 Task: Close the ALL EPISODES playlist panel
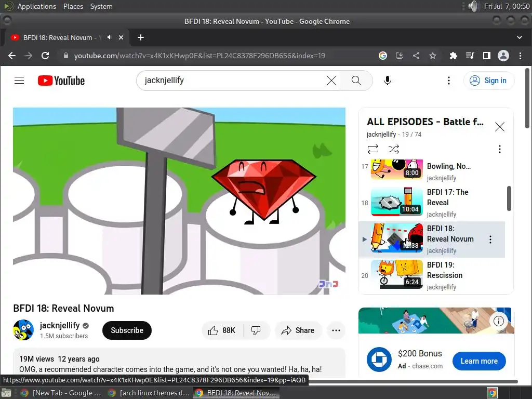pos(499,127)
